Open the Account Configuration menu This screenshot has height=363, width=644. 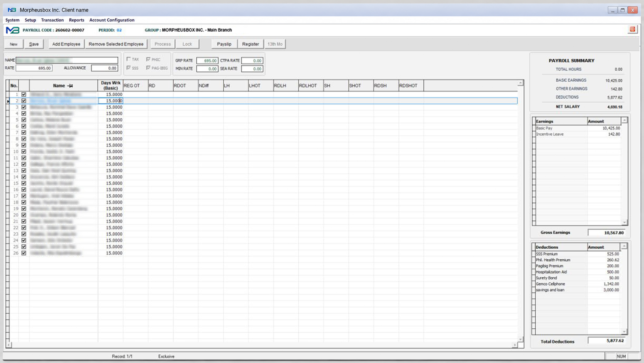(x=112, y=20)
